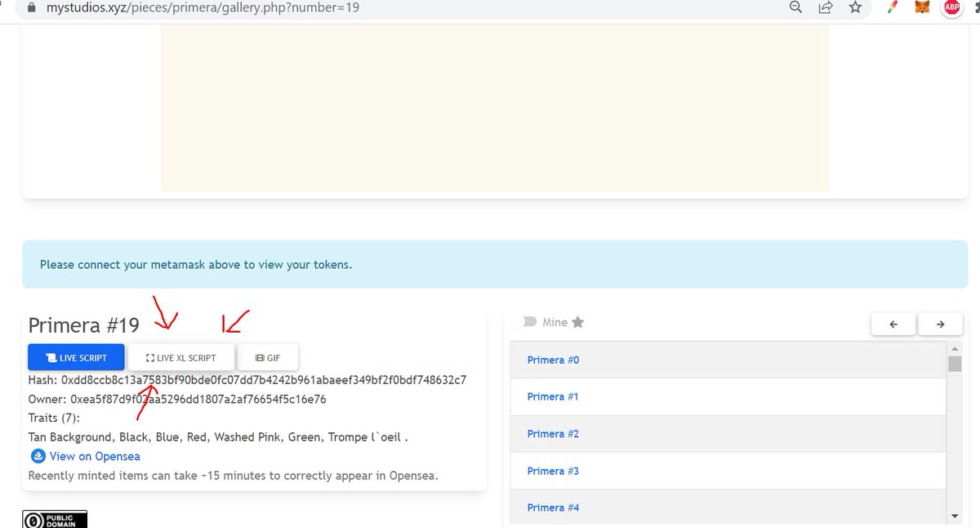Click the traits list text

(x=218, y=437)
